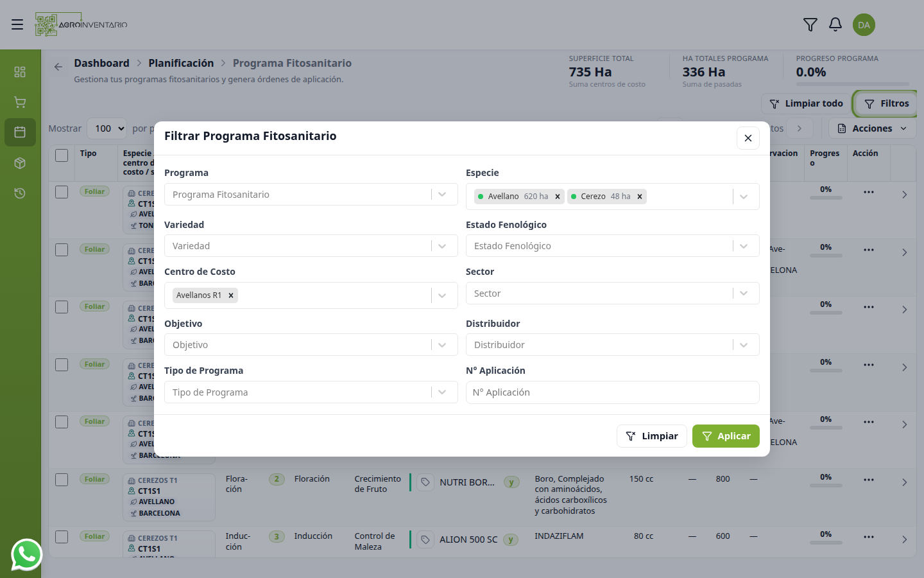924x578 pixels.
Task: Close the Filtrar Programa Fitosanitario dialog
Action: [748, 138]
